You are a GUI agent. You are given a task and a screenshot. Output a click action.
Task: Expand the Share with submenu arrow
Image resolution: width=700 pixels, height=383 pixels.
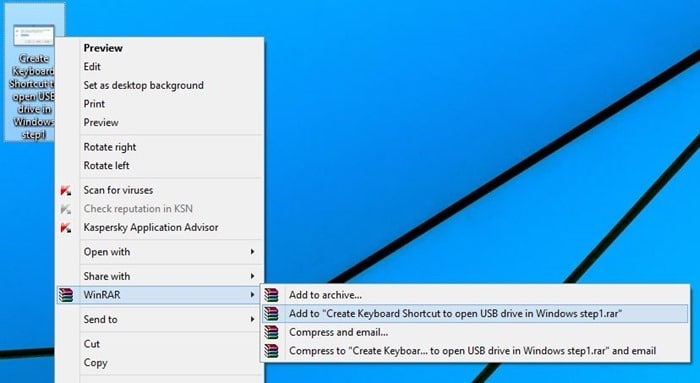(252, 276)
